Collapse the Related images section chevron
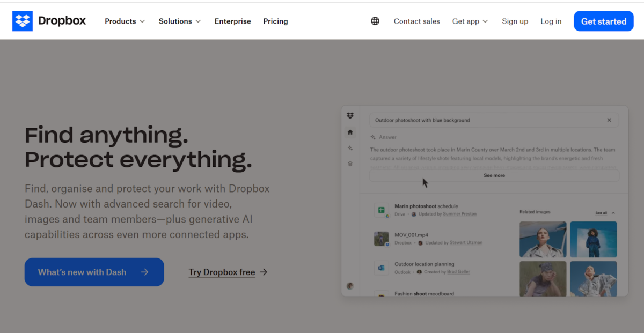Screen dimensions: 644x333 point(613,213)
